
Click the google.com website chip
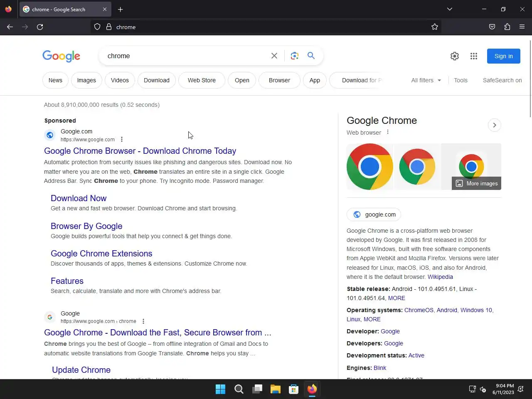(x=374, y=214)
